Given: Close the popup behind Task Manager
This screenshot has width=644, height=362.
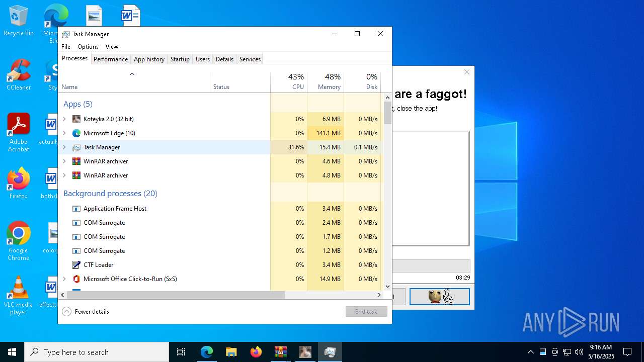Looking at the screenshot, I should (x=467, y=72).
